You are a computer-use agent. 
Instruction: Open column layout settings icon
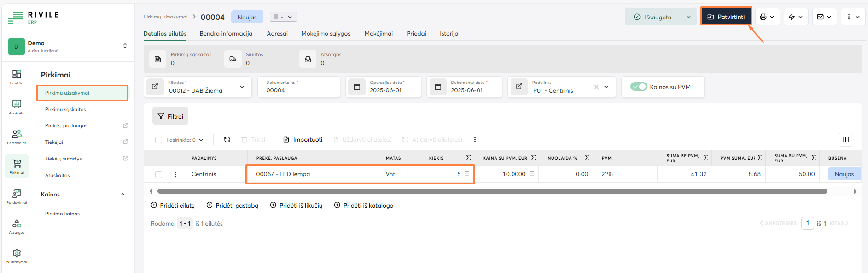point(845,140)
